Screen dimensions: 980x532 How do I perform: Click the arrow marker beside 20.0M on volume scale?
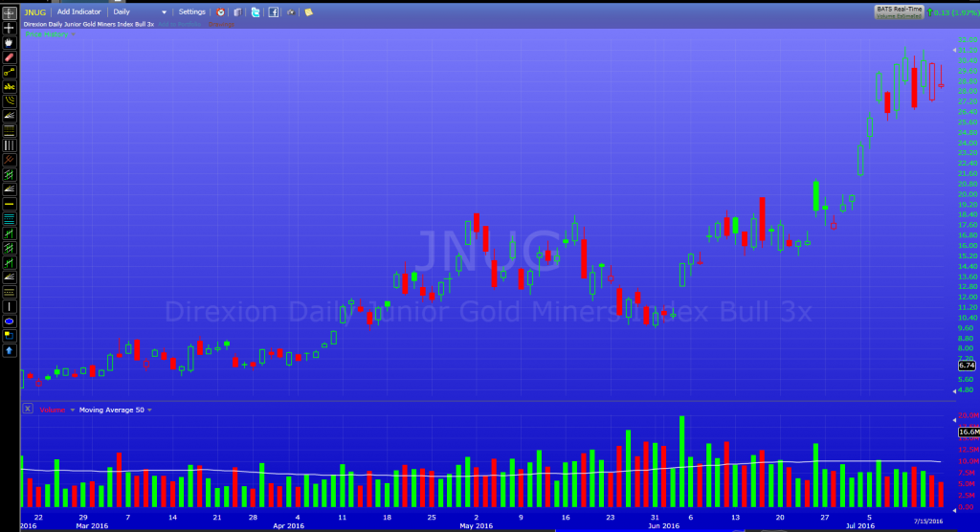point(954,419)
